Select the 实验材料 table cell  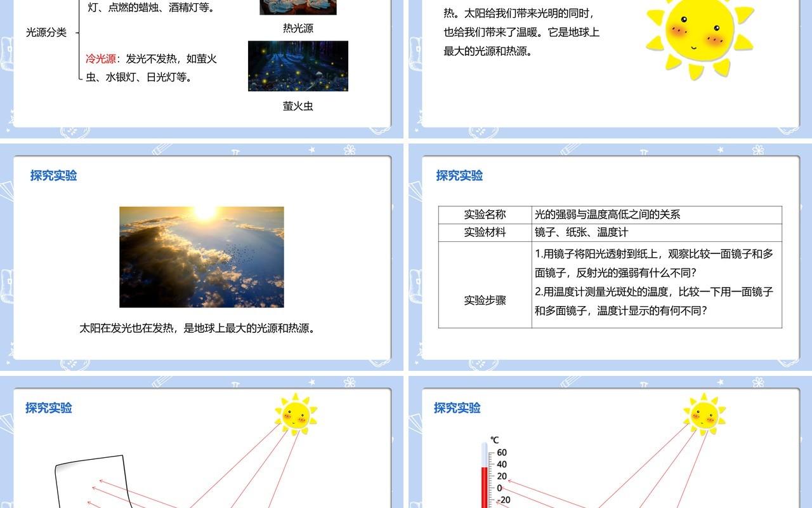pyautogui.click(x=485, y=232)
